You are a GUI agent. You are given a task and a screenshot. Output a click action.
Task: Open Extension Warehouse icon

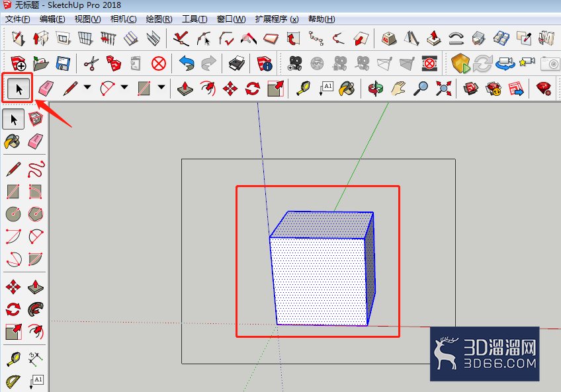[494, 89]
